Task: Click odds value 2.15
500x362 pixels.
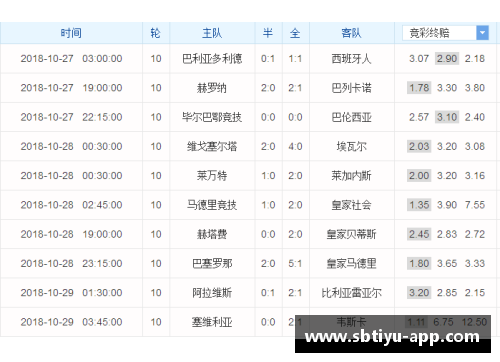Action: coord(475,293)
